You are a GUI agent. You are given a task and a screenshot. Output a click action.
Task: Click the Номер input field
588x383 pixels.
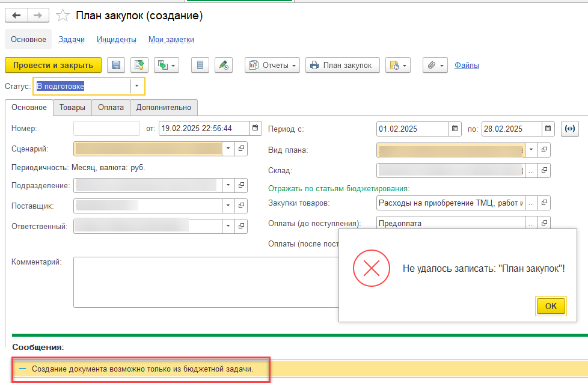[106, 128]
